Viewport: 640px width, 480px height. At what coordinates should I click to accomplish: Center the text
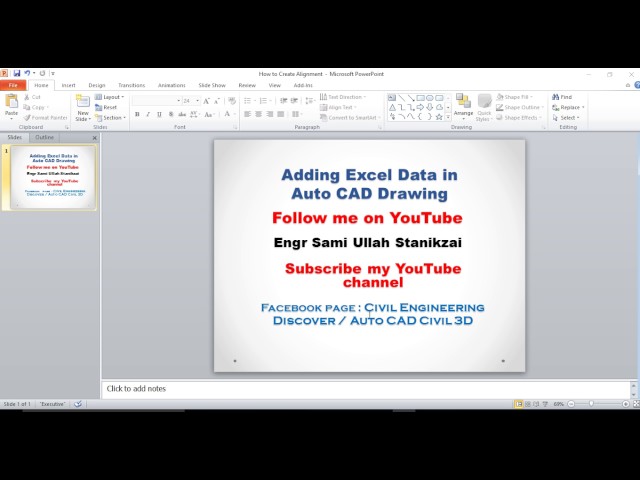(258, 114)
